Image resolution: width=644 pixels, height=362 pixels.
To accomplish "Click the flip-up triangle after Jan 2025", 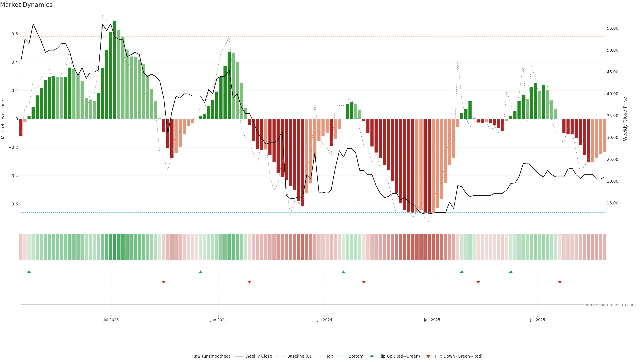I will pyautogui.click(x=462, y=272).
